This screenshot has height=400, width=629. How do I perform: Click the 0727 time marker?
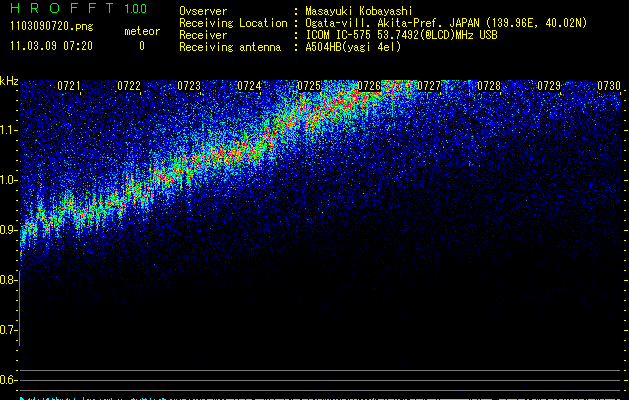pos(429,86)
